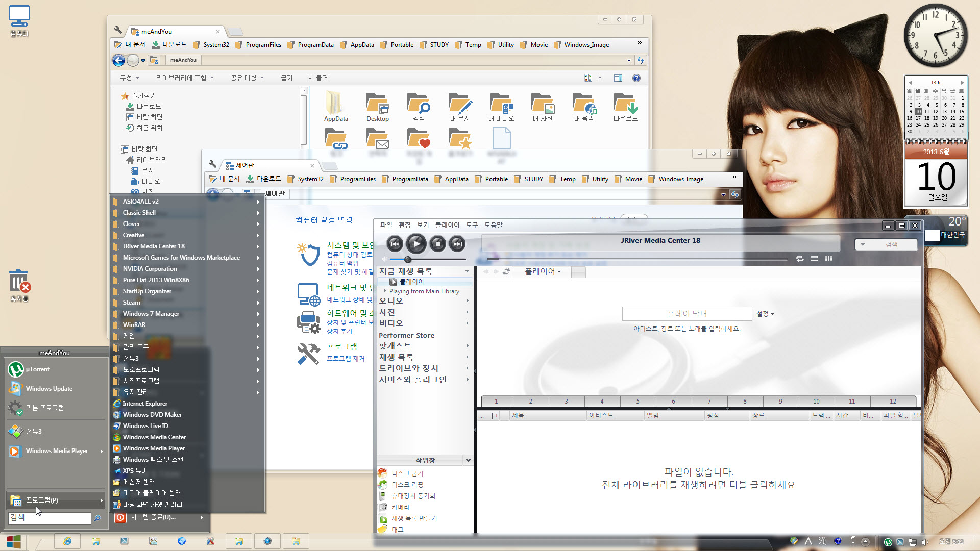980x551 pixels.
Task: Click the previous track button in JRiver
Action: tap(395, 244)
